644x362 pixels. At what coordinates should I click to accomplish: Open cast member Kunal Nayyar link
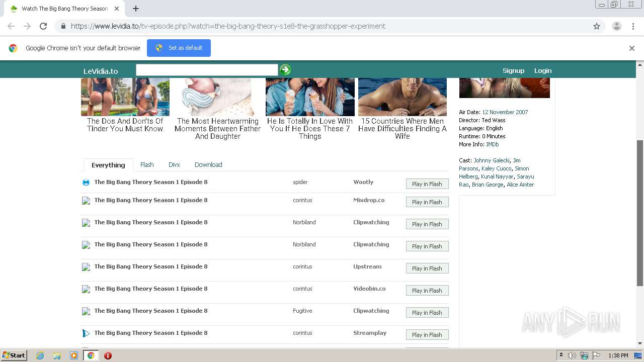click(498, 176)
